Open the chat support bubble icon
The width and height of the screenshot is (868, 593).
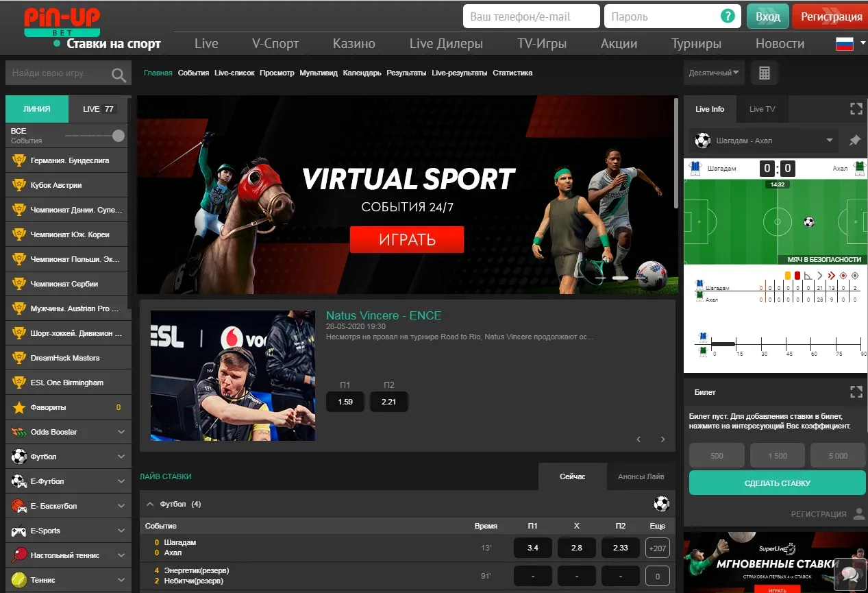[850, 574]
